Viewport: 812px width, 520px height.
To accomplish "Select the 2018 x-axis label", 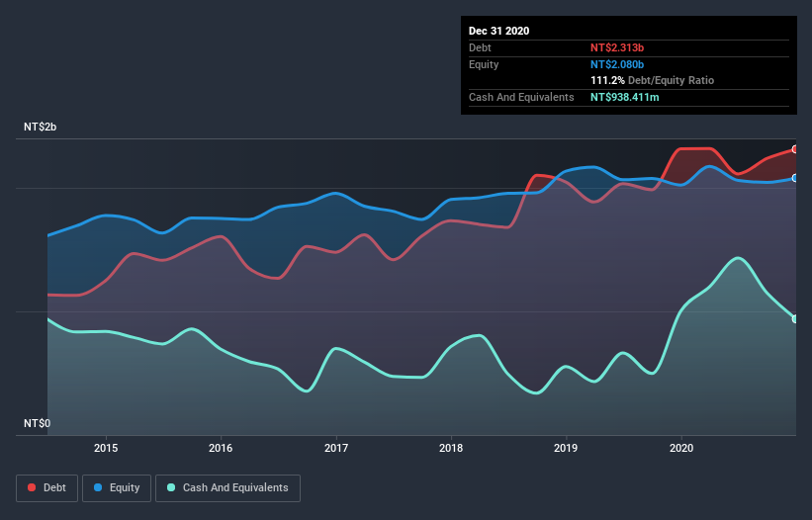I will 451,448.
